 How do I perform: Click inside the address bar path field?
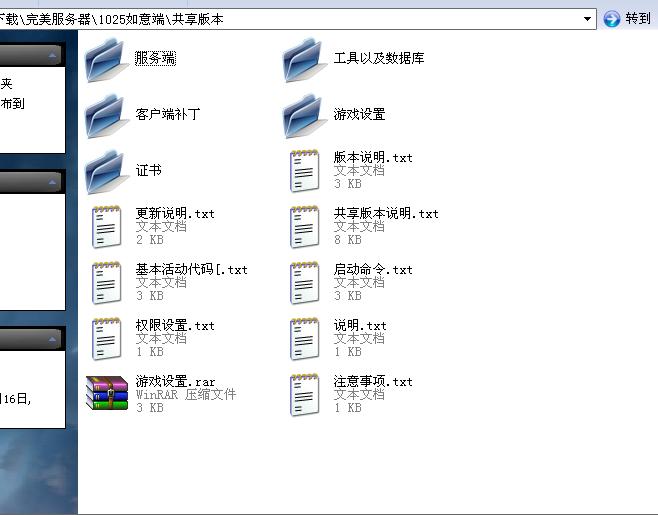click(300, 19)
